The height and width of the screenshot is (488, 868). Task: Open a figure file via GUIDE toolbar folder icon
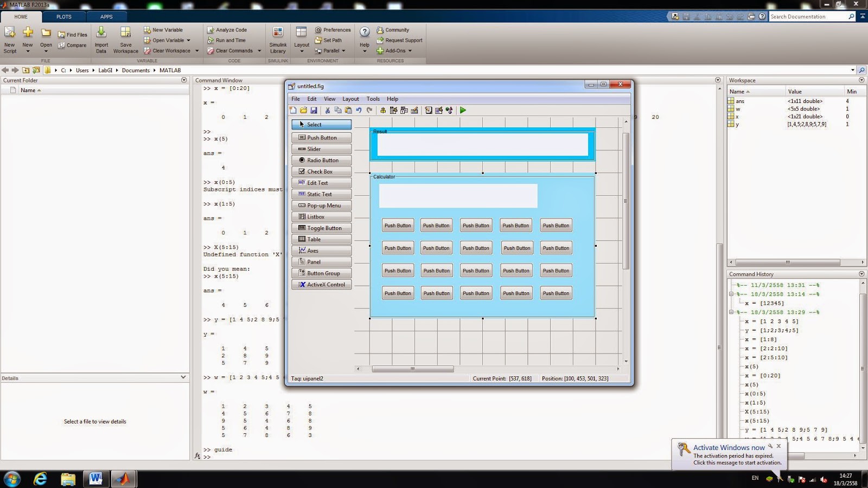point(303,110)
